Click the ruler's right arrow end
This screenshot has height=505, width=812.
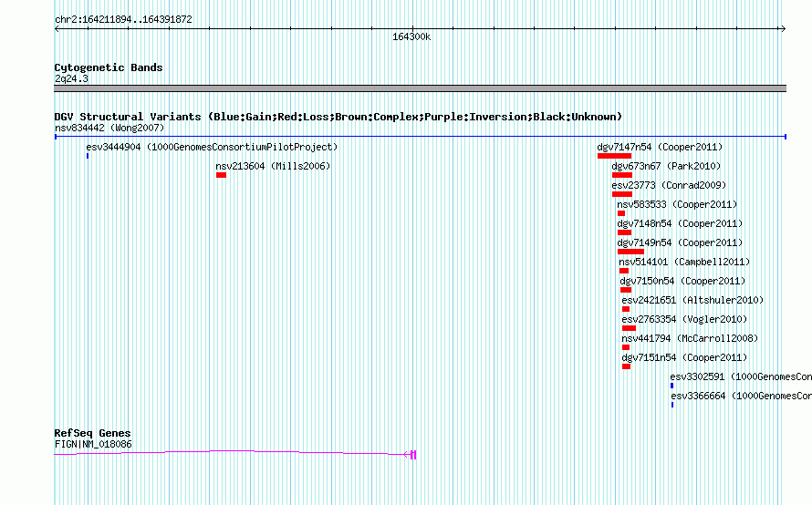[x=783, y=29]
